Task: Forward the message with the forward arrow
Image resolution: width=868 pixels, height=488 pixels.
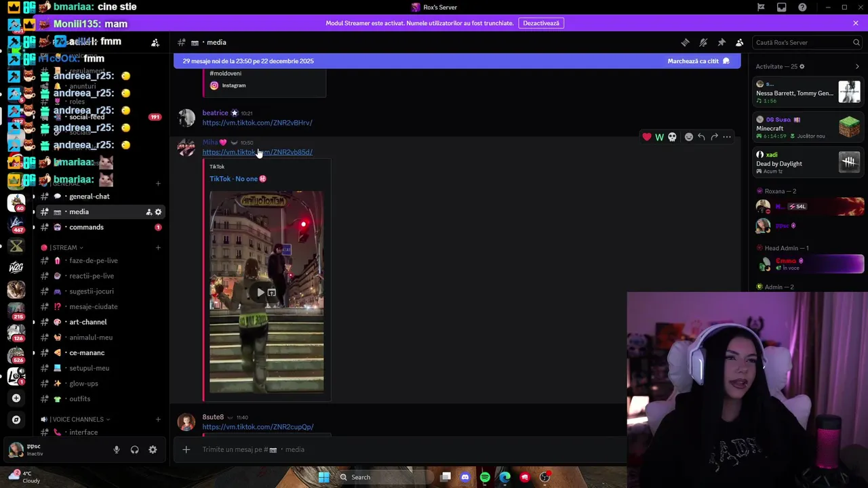Action: pos(714,137)
